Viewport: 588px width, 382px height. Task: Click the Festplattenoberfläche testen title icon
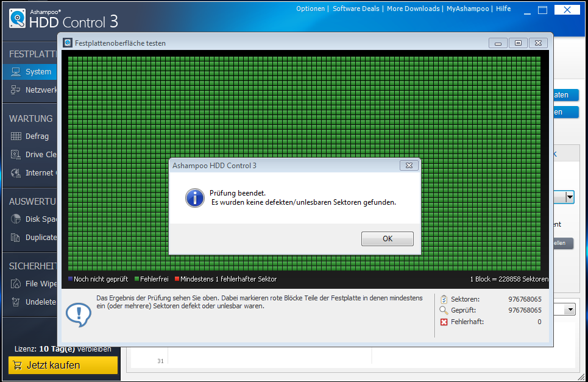[68, 43]
